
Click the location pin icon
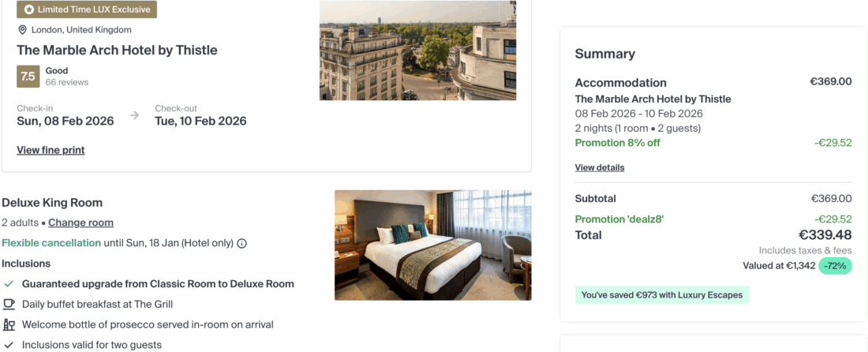tap(23, 30)
